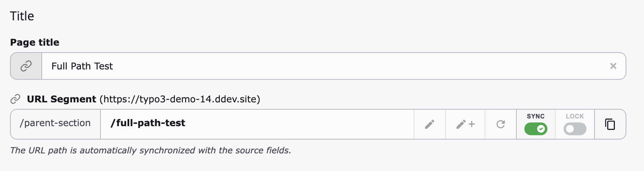This screenshot has width=644, height=171.
Task: Edit the URL segment with the pencil icon
Action: pyautogui.click(x=430, y=124)
